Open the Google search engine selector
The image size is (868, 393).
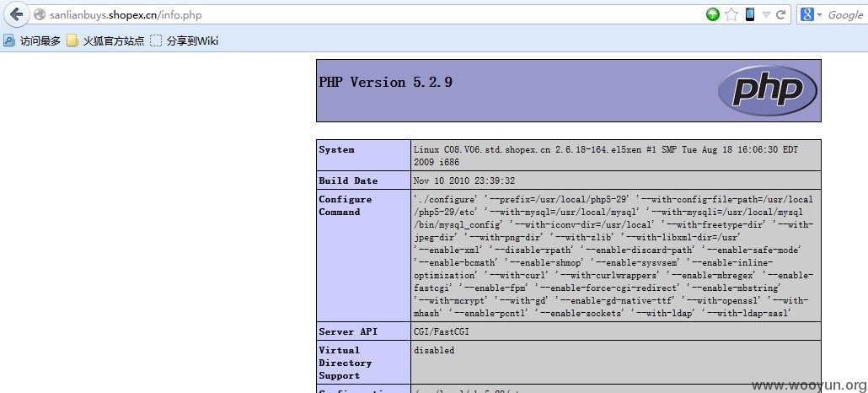(811, 15)
